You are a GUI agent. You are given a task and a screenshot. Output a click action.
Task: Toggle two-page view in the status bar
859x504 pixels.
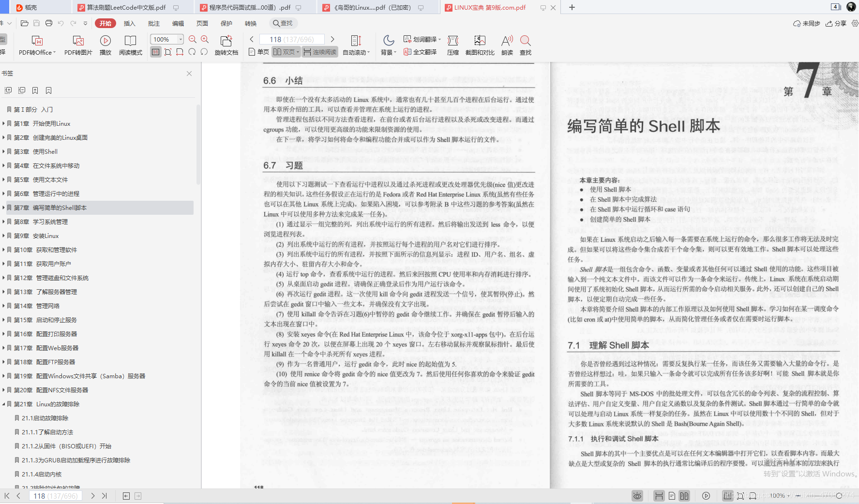(684, 496)
